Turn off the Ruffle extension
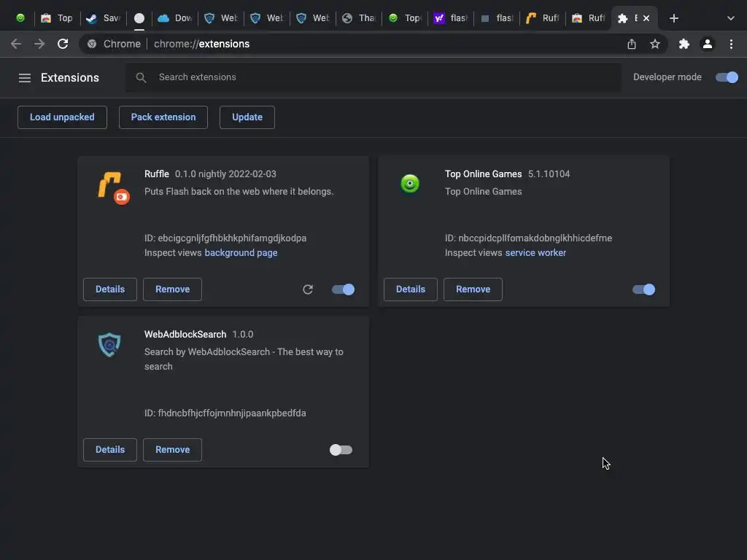The height and width of the screenshot is (560, 747). click(x=343, y=289)
